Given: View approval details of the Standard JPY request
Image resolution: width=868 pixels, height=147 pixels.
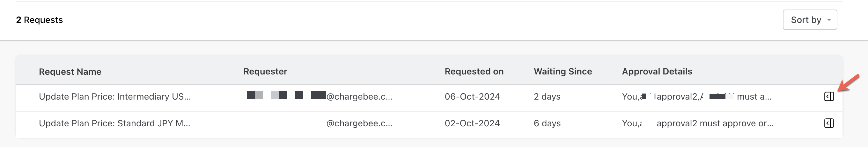Looking at the screenshot, I should [697, 123].
